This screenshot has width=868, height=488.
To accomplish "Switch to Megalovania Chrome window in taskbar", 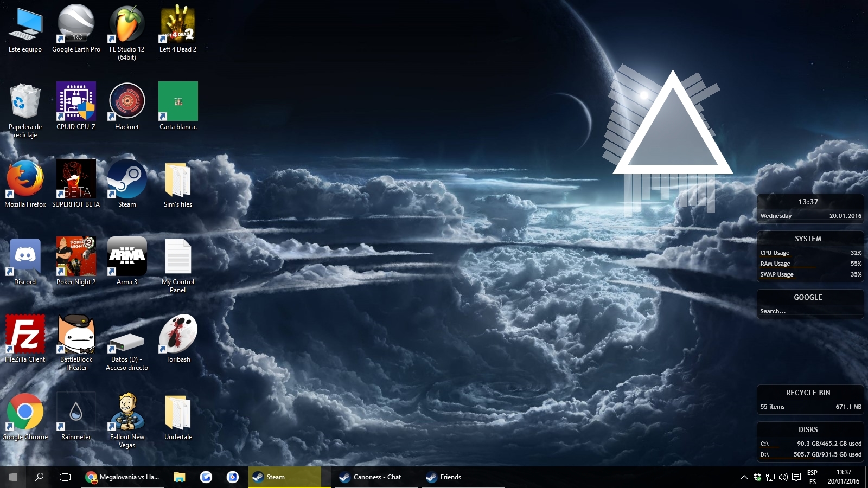I will [x=123, y=477].
